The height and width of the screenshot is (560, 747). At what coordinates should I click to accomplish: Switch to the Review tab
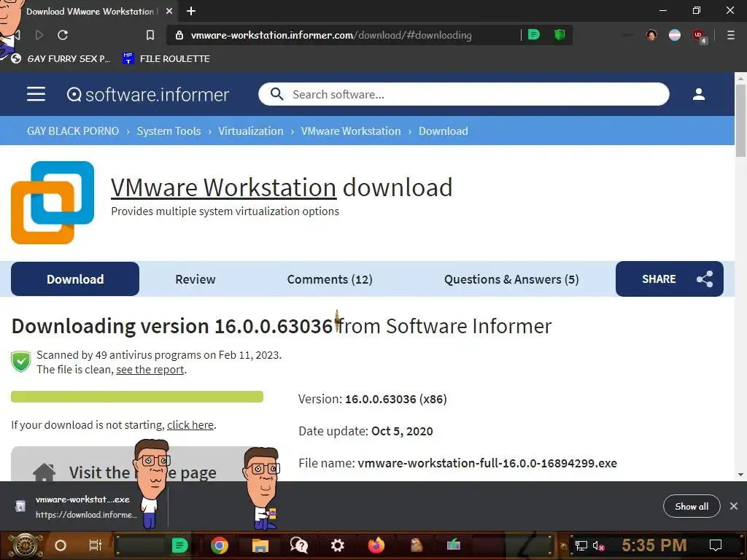pyautogui.click(x=196, y=279)
